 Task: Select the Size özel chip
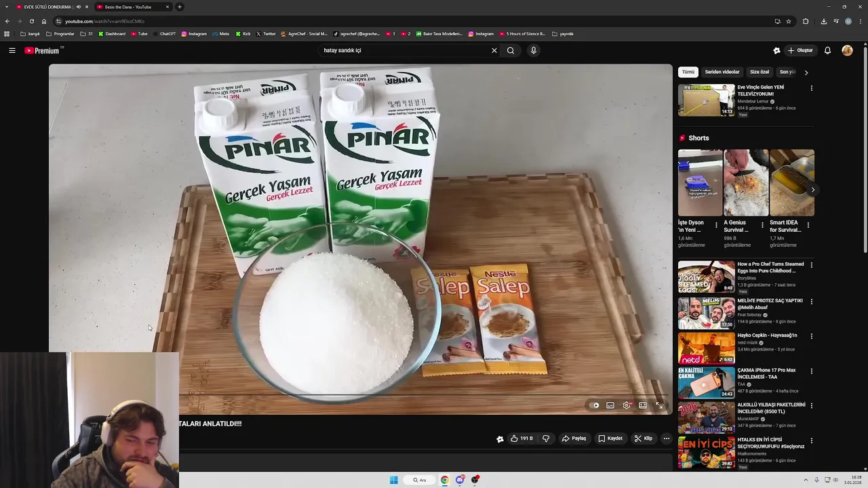click(x=759, y=72)
